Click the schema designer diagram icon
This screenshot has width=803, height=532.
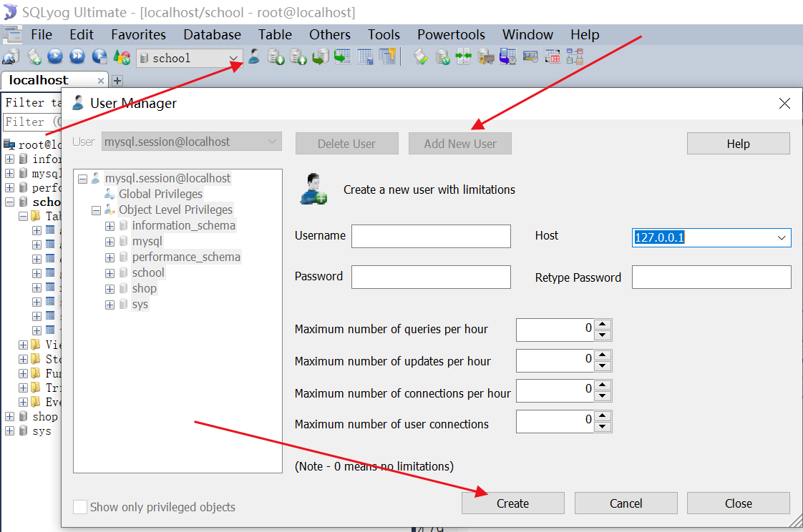pyautogui.click(x=575, y=56)
